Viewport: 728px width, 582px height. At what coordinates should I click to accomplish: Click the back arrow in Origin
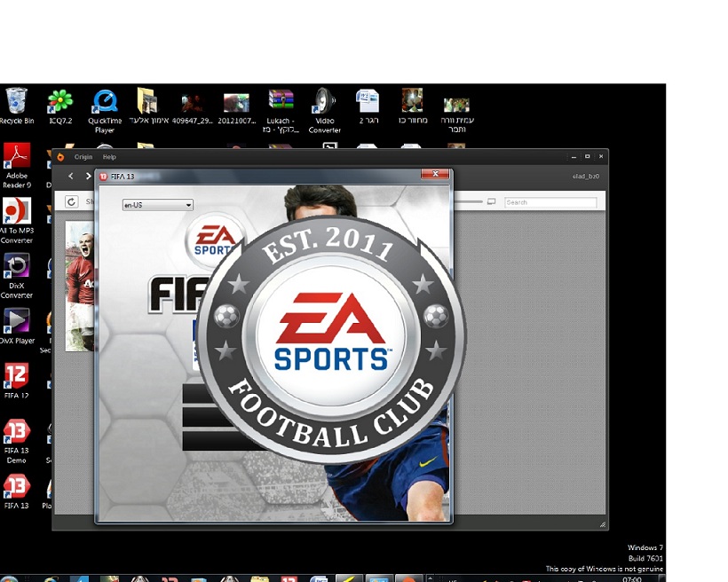[71, 177]
